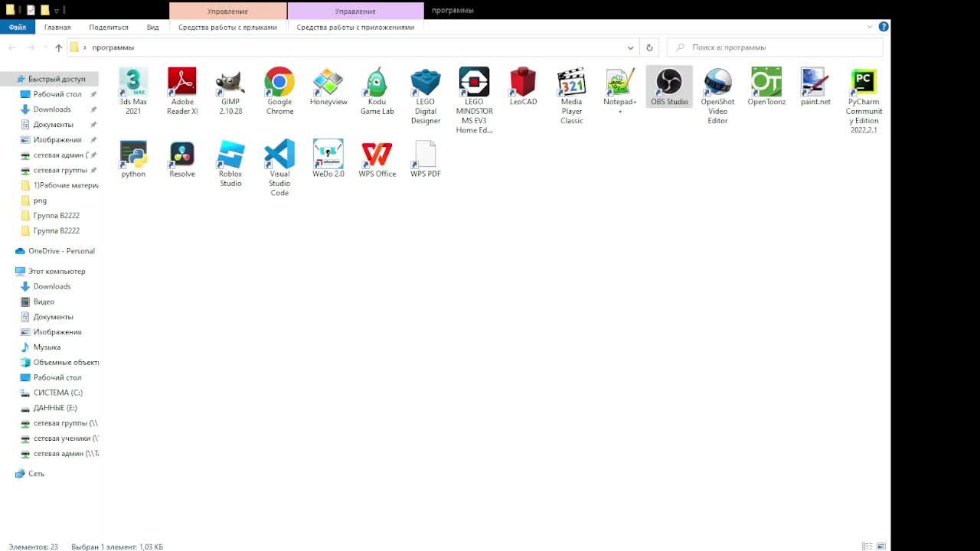Select the LEGO Digital Designer shortcut

(x=426, y=96)
